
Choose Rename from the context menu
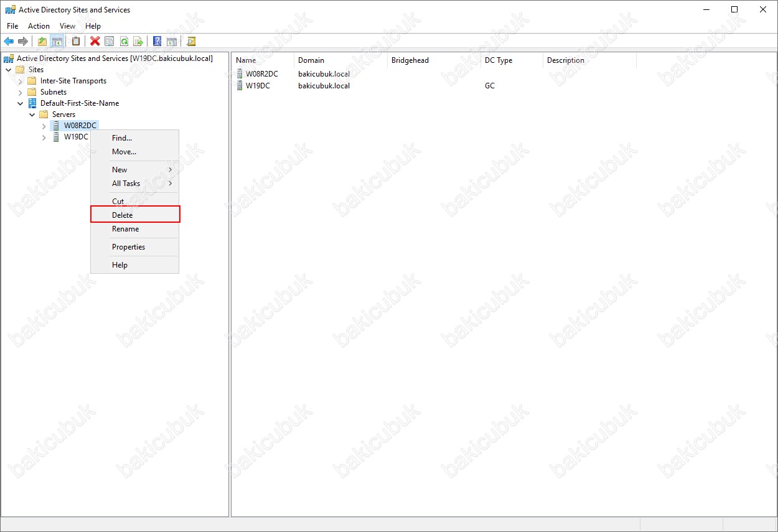pyautogui.click(x=134, y=229)
